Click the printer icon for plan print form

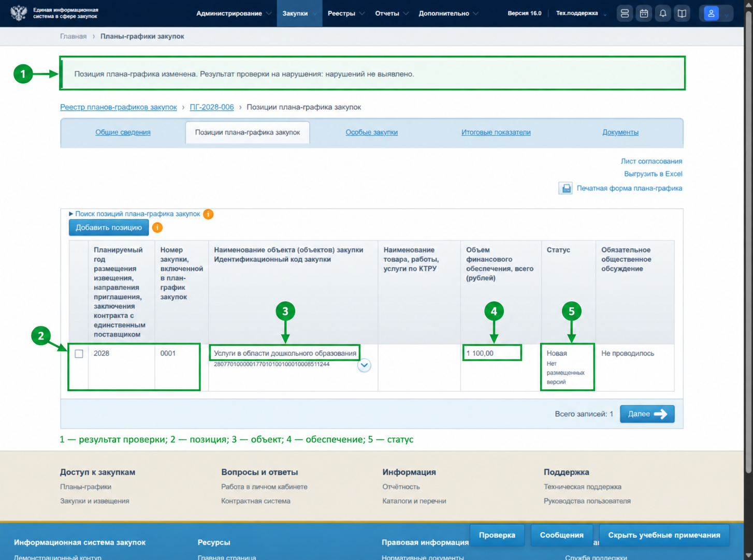(566, 188)
